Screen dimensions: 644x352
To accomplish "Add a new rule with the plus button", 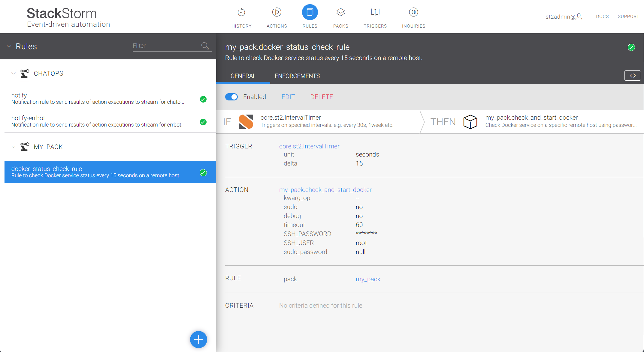I will point(198,339).
